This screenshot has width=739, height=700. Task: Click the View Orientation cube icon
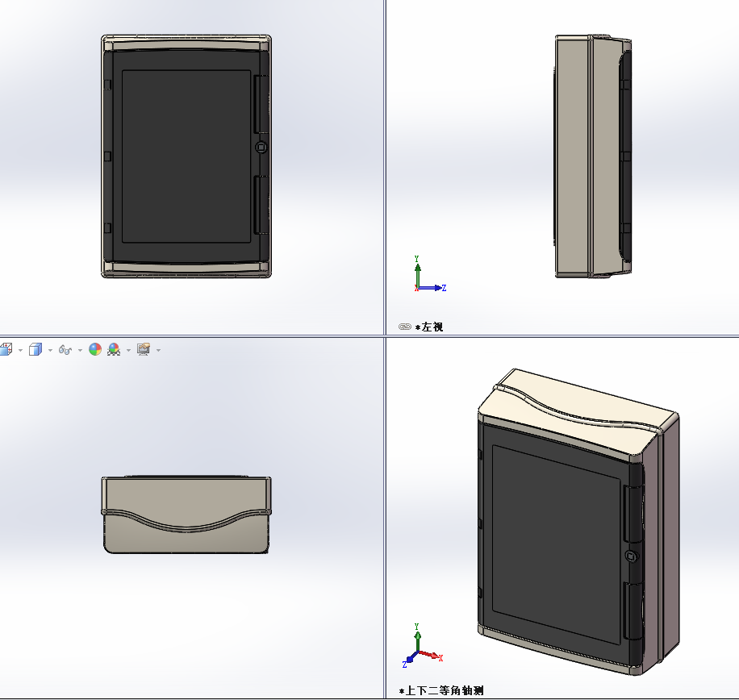6,349
